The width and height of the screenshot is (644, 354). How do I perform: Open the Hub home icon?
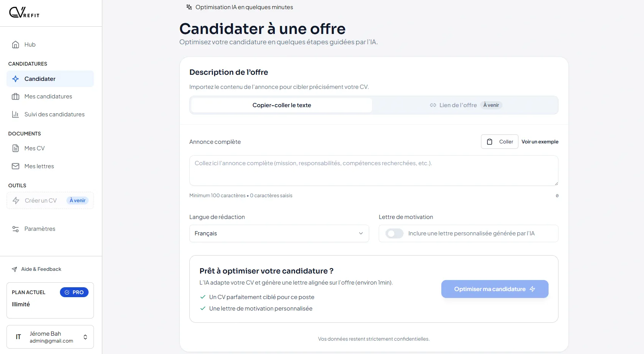pyautogui.click(x=16, y=45)
